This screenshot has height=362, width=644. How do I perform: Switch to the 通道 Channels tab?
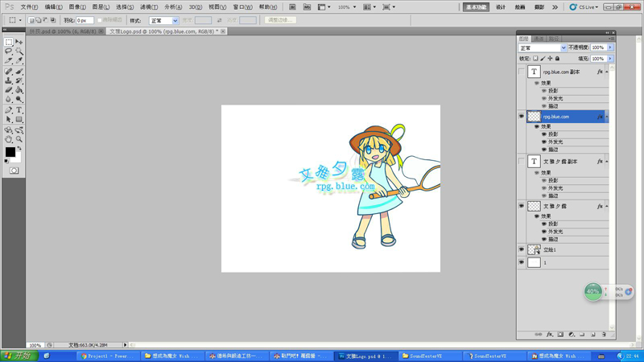(x=539, y=39)
